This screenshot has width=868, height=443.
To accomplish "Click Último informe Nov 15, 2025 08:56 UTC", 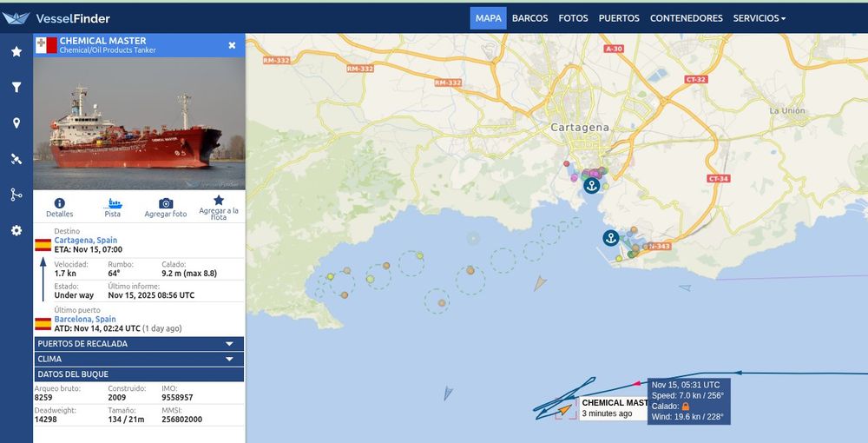I will [151, 295].
